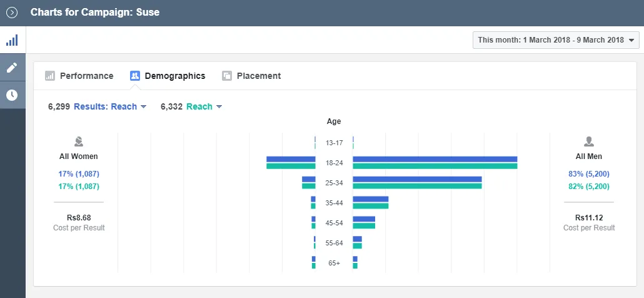Click the 45-54 age label

[x=334, y=223]
